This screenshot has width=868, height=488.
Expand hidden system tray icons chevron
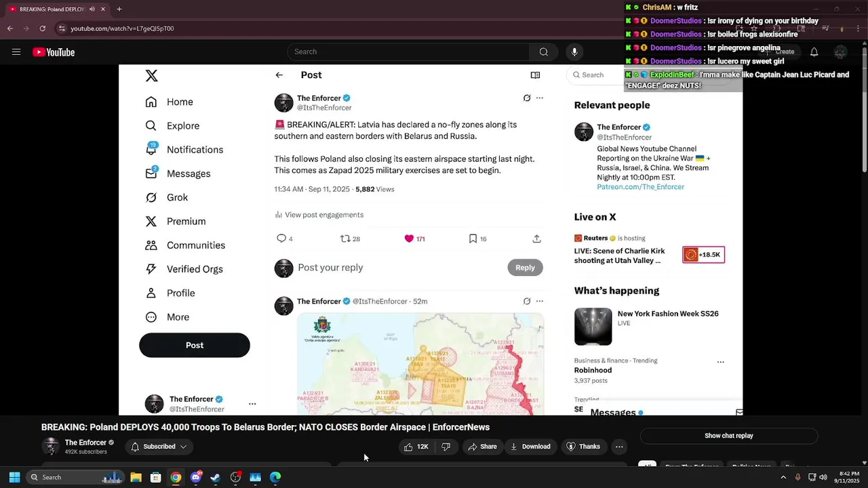click(x=783, y=477)
